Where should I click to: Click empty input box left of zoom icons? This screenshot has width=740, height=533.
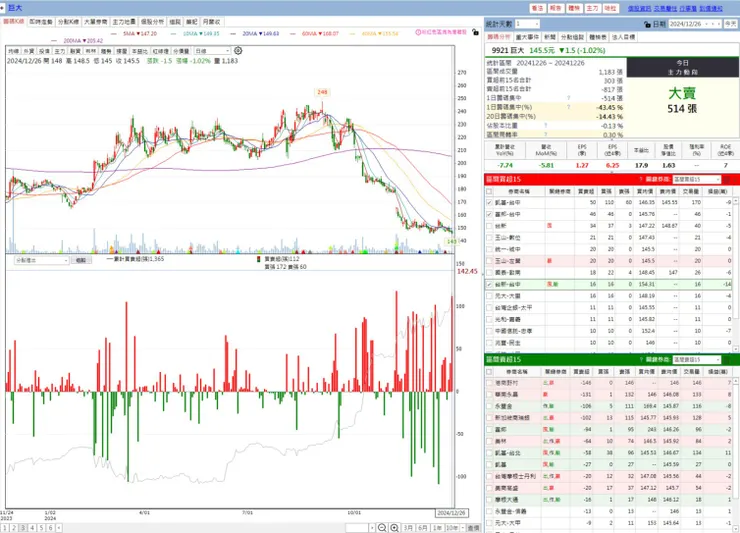[x=357, y=528]
